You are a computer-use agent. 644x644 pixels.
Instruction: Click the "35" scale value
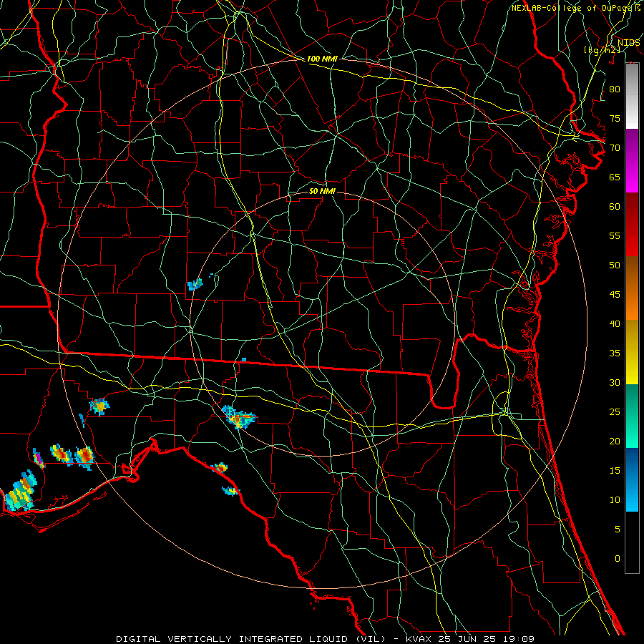[615, 353]
